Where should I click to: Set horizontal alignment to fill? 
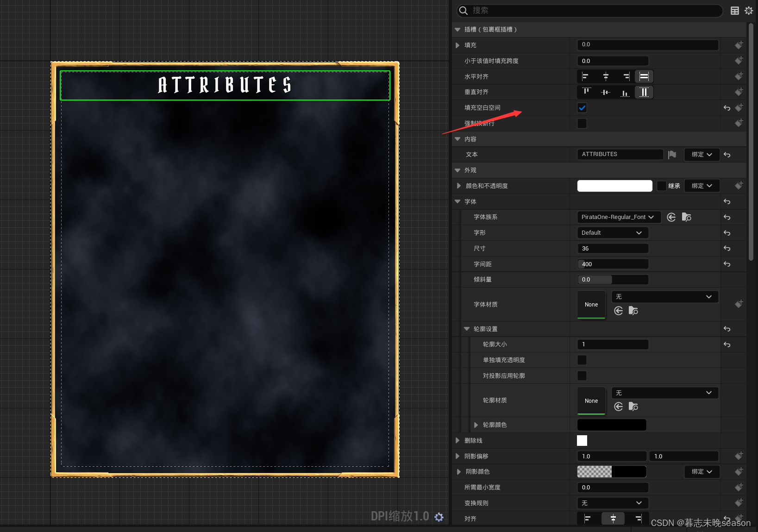(644, 76)
